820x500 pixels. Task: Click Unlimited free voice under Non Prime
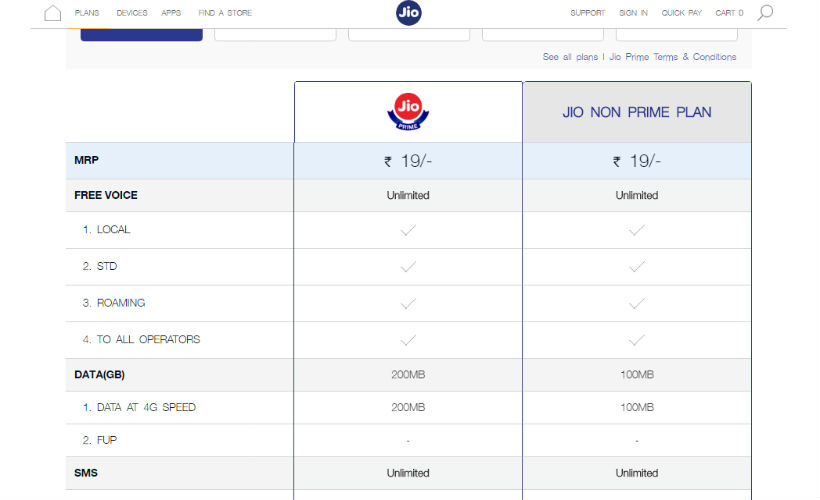coord(636,195)
